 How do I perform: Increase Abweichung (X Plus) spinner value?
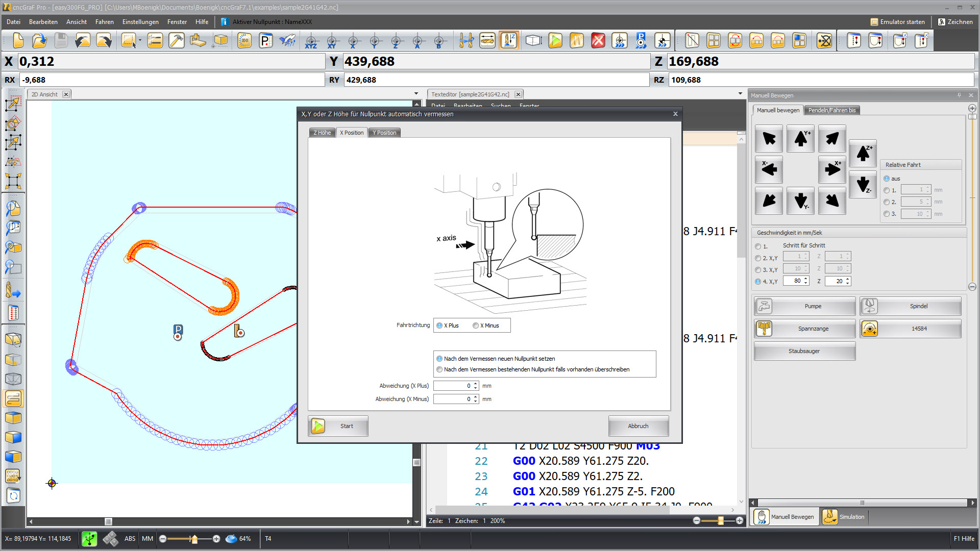(476, 384)
